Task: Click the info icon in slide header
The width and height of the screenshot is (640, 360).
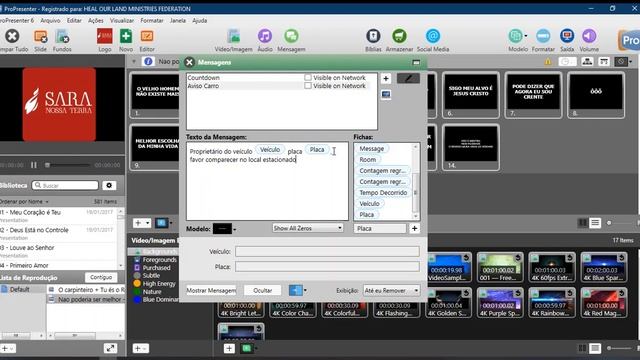Action: (148, 62)
